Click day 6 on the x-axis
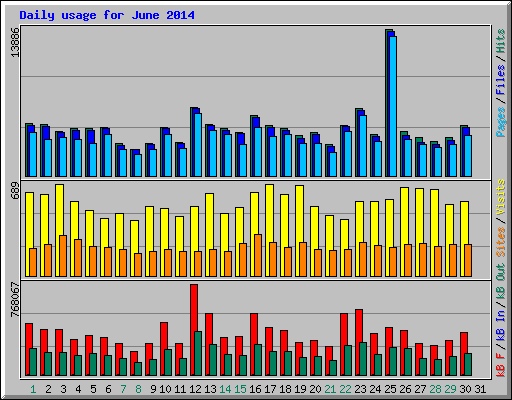 pyautogui.click(x=108, y=389)
